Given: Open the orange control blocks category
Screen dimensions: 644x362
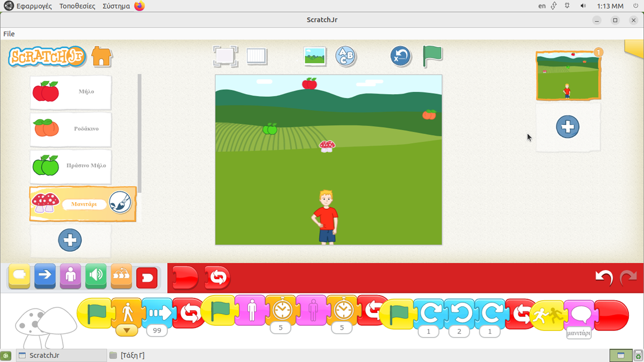Looking at the screenshot, I should point(121,276).
